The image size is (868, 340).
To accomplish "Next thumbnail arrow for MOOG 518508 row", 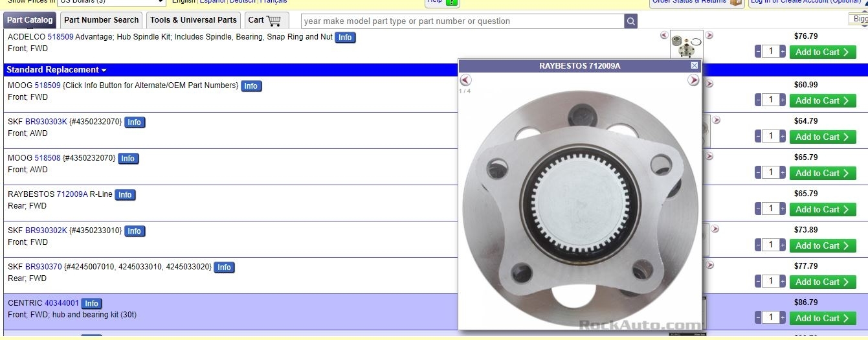I will tap(709, 156).
